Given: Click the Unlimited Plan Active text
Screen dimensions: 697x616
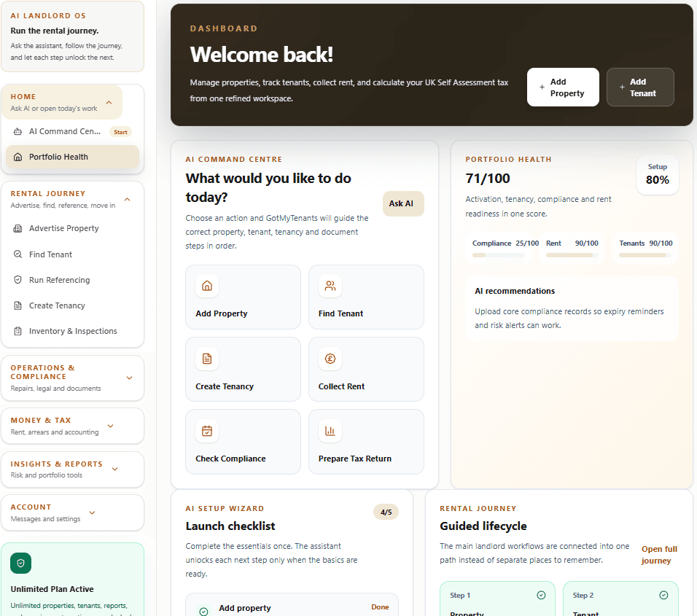Looking at the screenshot, I should (52, 589).
